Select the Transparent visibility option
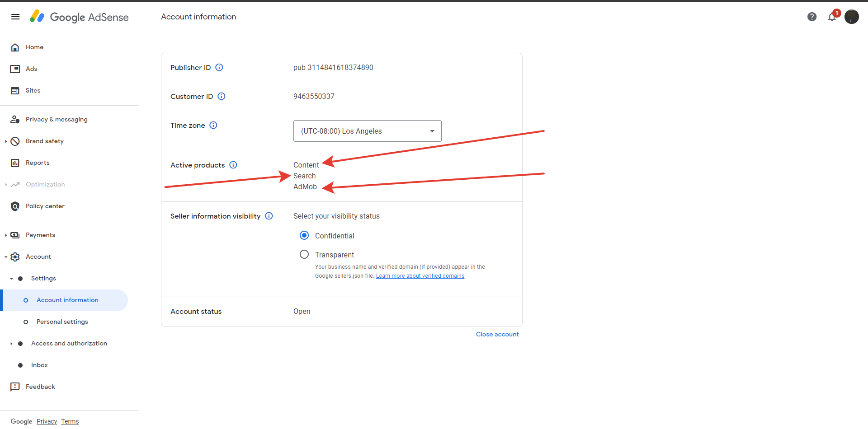Viewport: 868px width, 429px height. (x=304, y=254)
